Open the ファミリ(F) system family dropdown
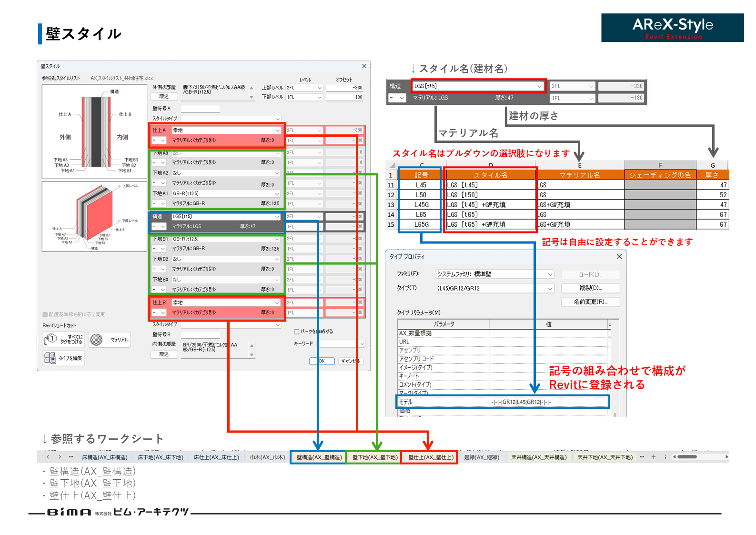 [x=550, y=274]
